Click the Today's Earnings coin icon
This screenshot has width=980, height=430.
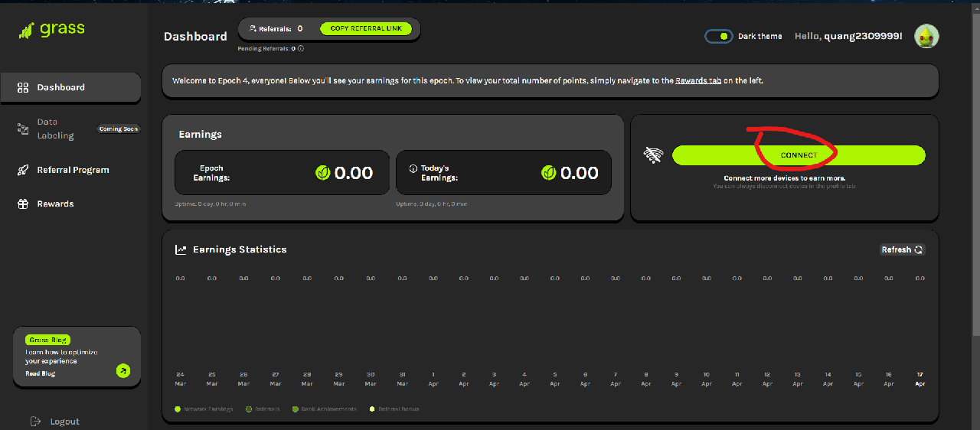[x=548, y=173]
